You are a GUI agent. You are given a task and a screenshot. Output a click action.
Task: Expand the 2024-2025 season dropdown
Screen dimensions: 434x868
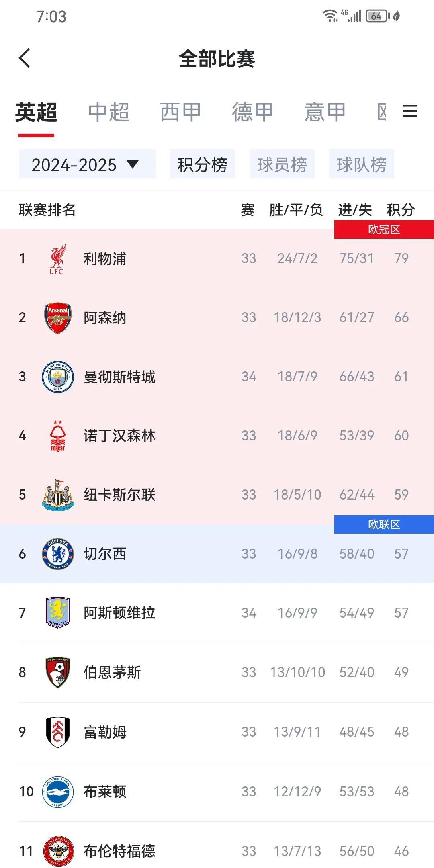87,164
